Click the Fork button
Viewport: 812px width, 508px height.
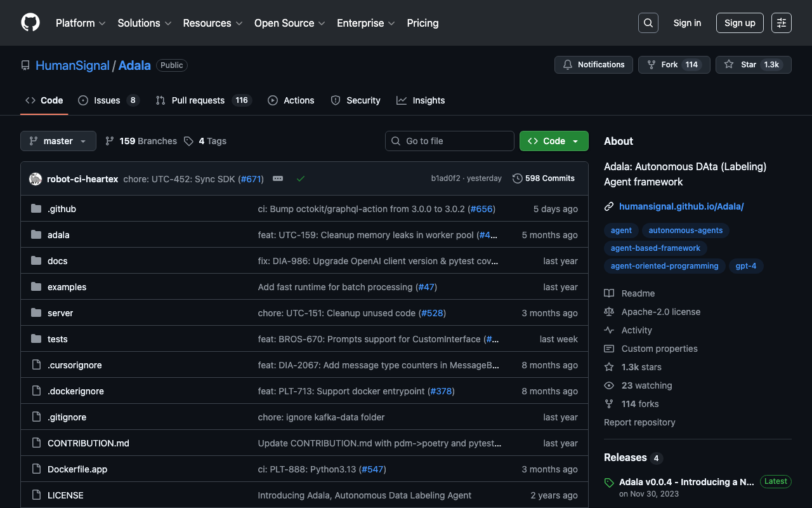662,65
